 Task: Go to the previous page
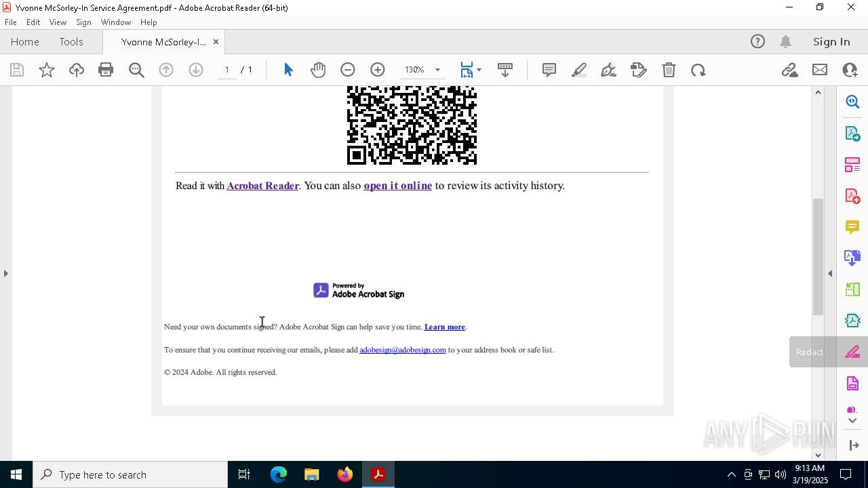coord(166,70)
